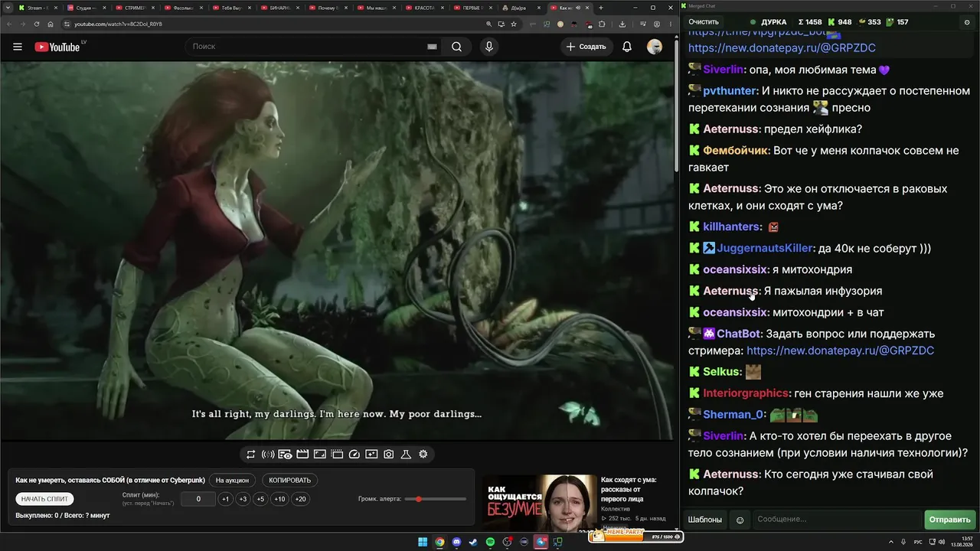The height and width of the screenshot is (551, 980).
Task: Start voice search with the microphone icon
Action: coord(489,47)
